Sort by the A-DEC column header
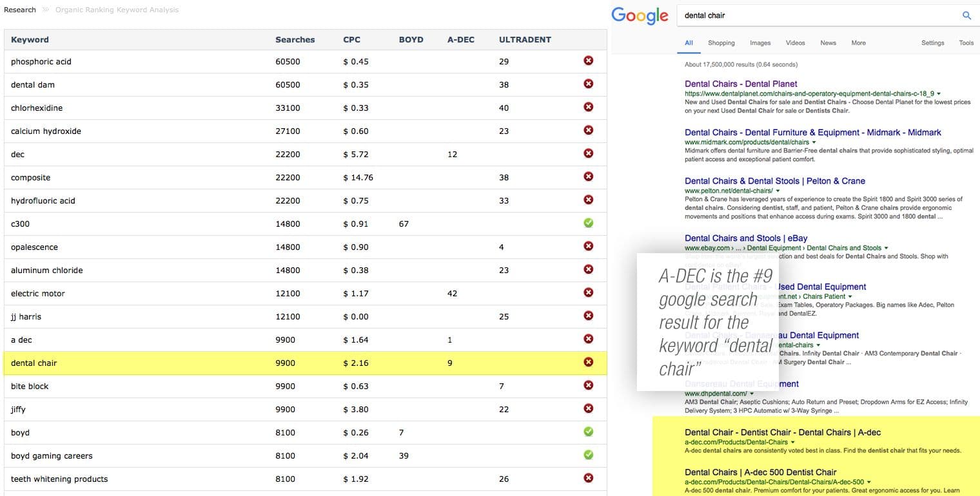The width and height of the screenshot is (980, 496). [460, 39]
